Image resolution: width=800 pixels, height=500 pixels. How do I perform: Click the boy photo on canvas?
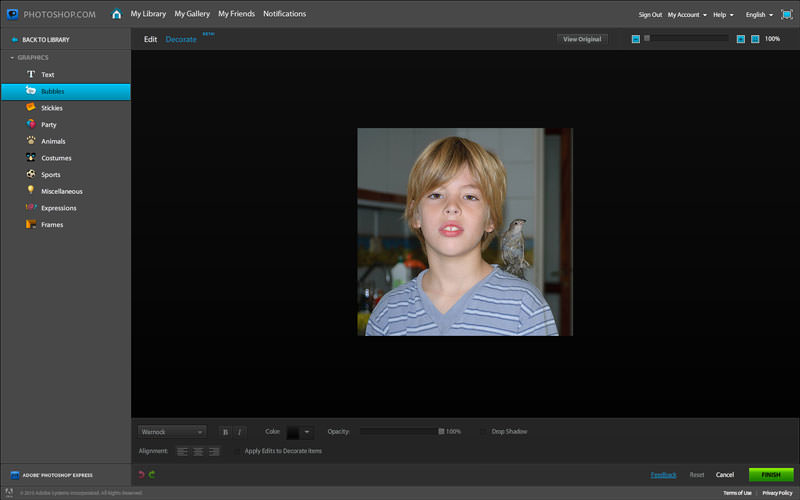(x=465, y=232)
